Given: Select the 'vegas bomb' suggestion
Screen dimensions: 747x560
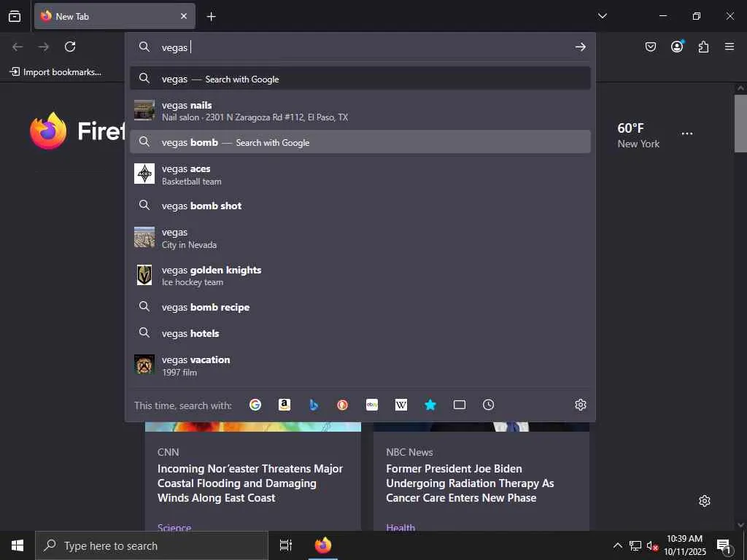Looking at the screenshot, I should point(360,142).
